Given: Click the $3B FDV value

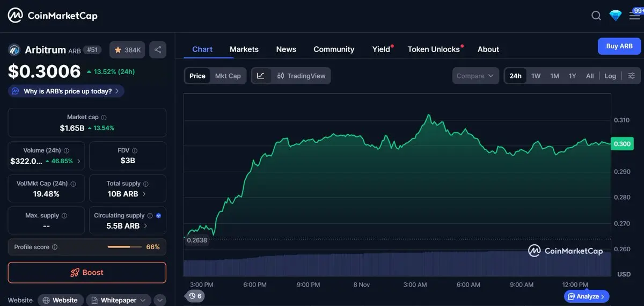Looking at the screenshot, I should [128, 161].
